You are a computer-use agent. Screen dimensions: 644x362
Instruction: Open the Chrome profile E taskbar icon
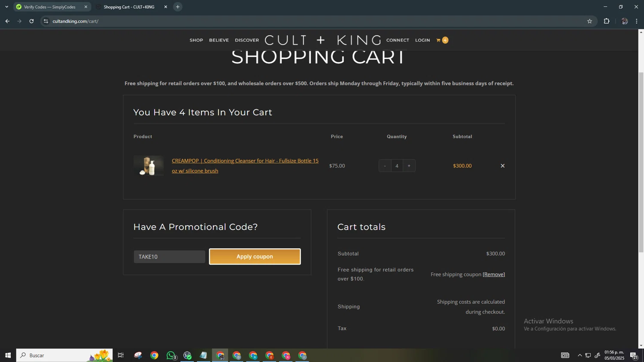[269, 355]
